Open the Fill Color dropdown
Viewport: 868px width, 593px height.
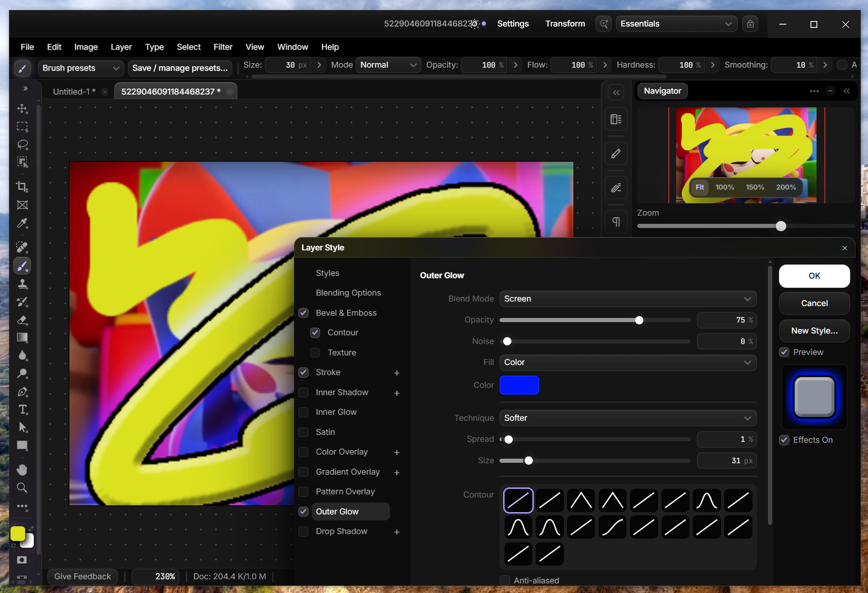628,362
